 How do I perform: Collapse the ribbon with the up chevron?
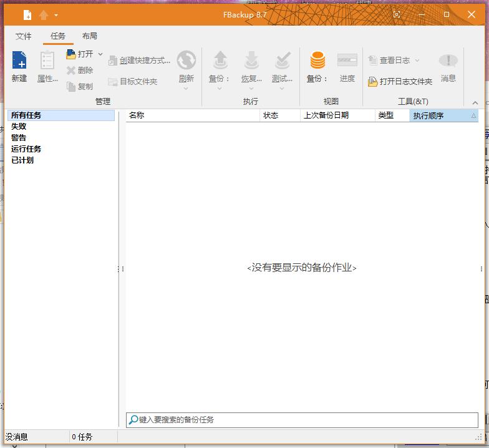click(x=475, y=102)
